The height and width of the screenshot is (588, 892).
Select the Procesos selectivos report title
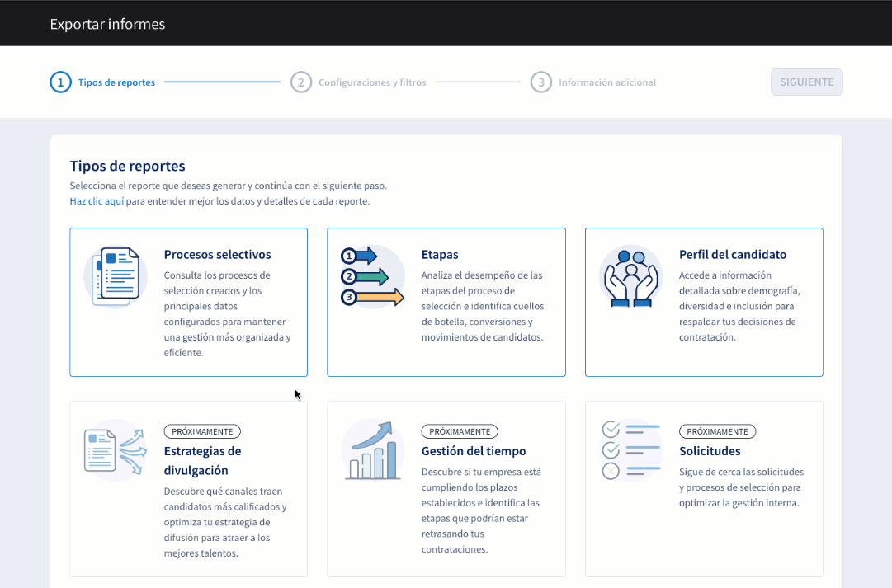(x=217, y=255)
